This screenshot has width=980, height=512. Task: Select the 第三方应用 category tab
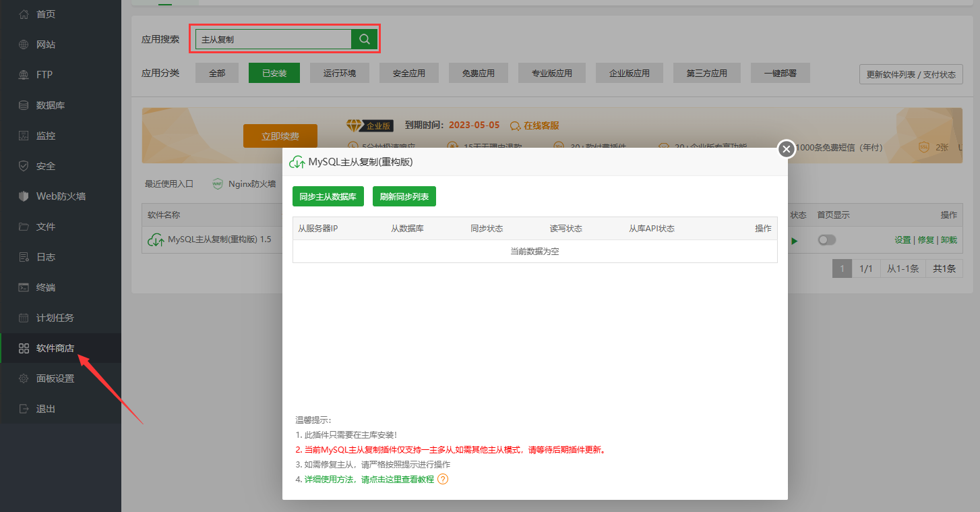click(x=707, y=73)
